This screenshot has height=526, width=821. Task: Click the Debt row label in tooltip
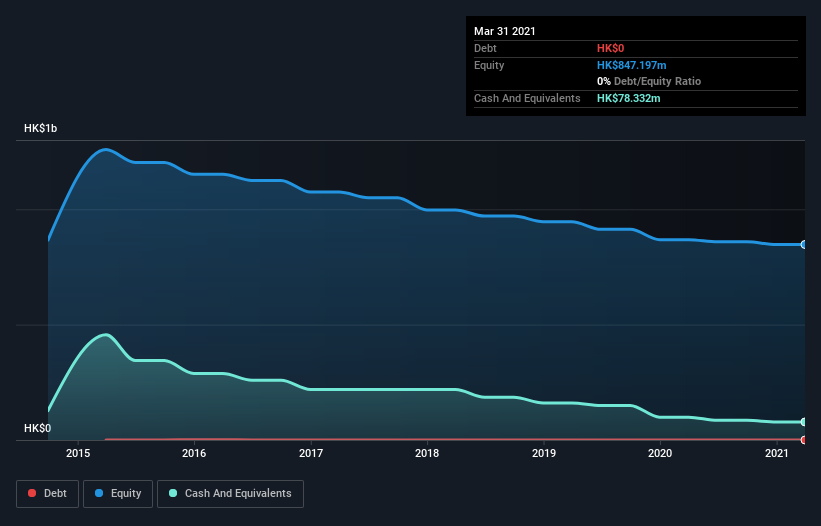pos(485,48)
